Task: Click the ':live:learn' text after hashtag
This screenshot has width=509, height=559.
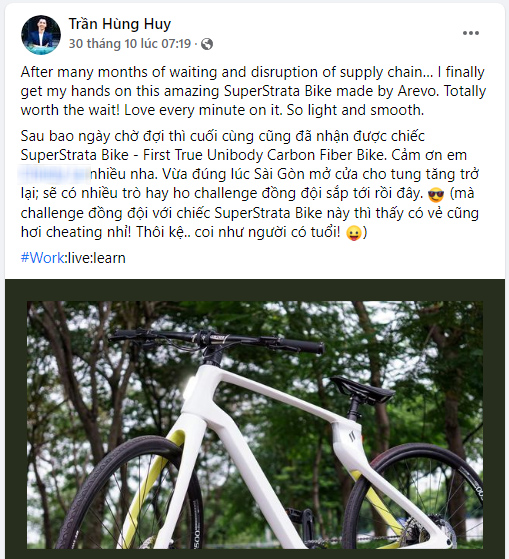Action: [x=96, y=258]
